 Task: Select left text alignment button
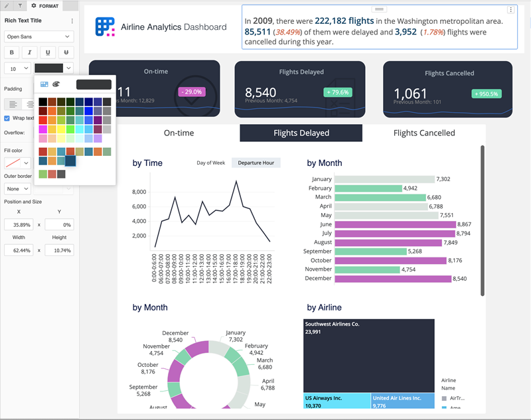pyautogui.click(x=12, y=104)
